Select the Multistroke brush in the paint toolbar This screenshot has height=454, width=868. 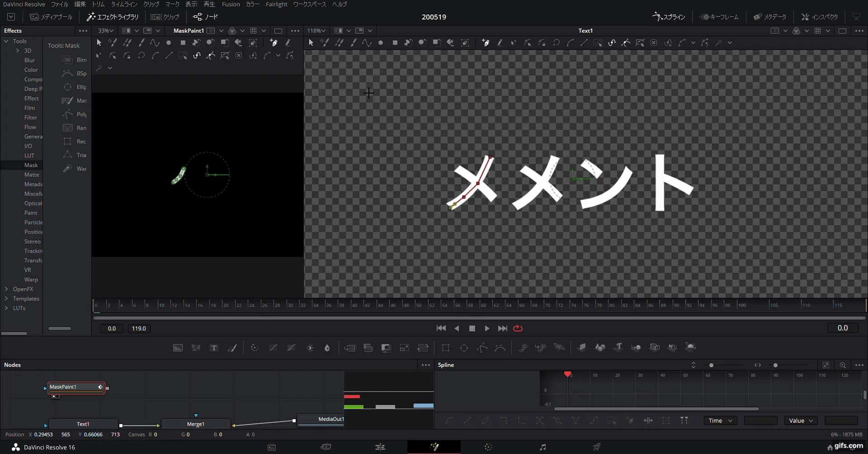(x=113, y=43)
